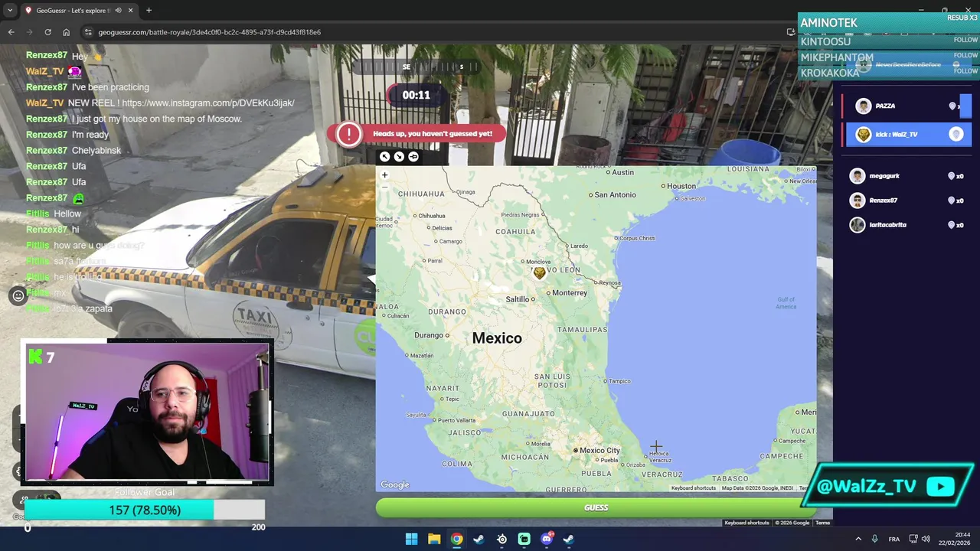Viewport: 980px width, 551px height.
Task: Open the emoji reaction smiley button
Action: click(x=18, y=295)
